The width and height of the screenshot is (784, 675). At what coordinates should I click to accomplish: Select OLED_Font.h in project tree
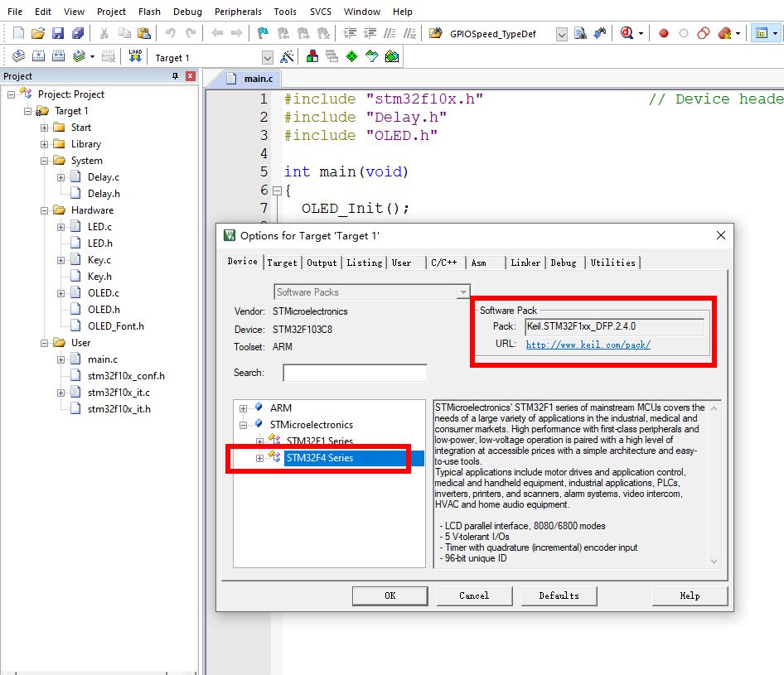tap(115, 326)
